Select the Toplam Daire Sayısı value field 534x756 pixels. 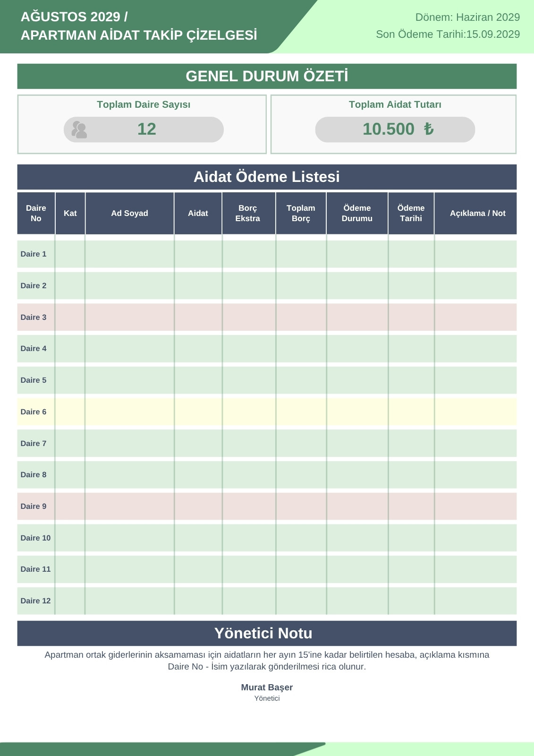point(144,129)
